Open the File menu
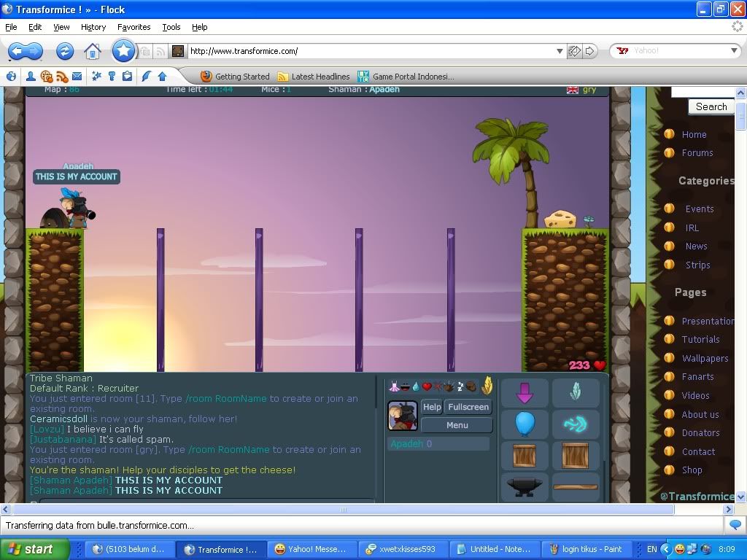This screenshot has width=747, height=560. (11, 27)
